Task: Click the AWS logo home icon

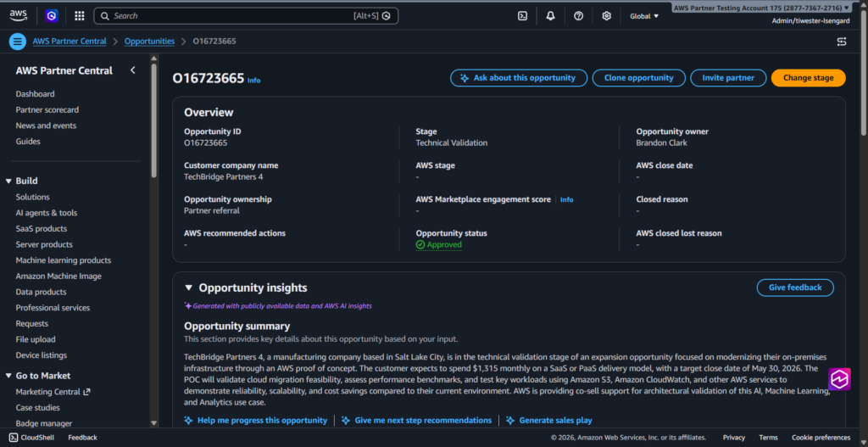Action: [x=19, y=15]
